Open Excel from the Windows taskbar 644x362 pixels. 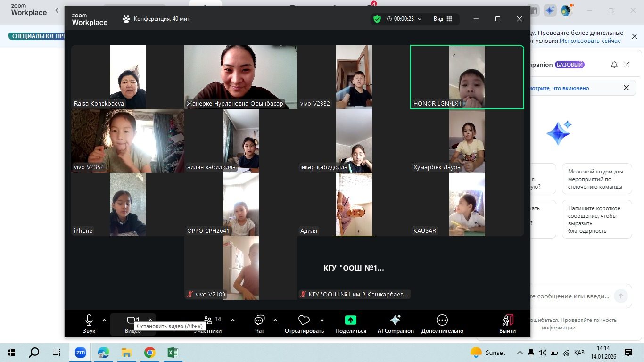[173, 353]
